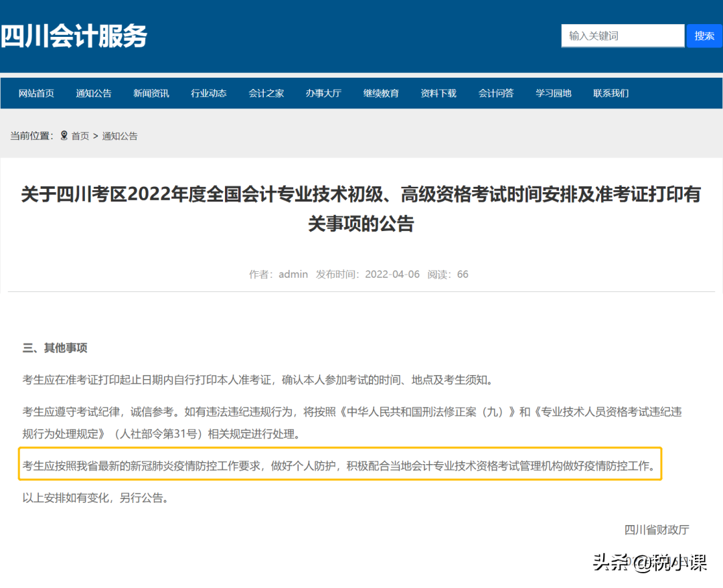The width and height of the screenshot is (723, 588).
Task: Open the 会计问答 navigation item
Action: pyautogui.click(x=495, y=93)
